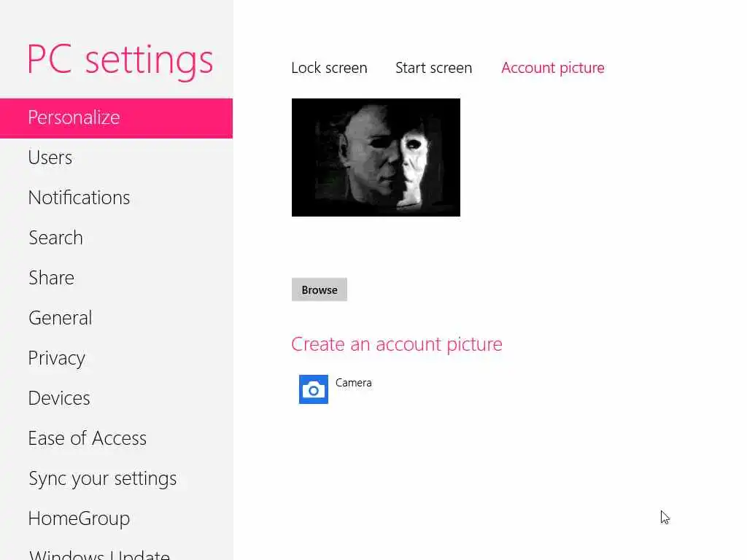Open Windows Update in the sidebar
This screenshot has width=747, height=560.
[99, 554]
